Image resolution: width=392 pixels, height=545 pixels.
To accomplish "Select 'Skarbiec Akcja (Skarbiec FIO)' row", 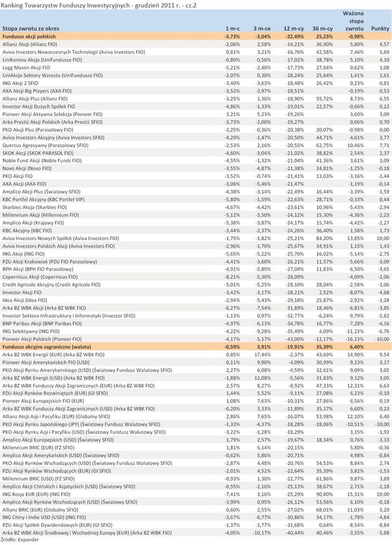I will tap(196, 207).
